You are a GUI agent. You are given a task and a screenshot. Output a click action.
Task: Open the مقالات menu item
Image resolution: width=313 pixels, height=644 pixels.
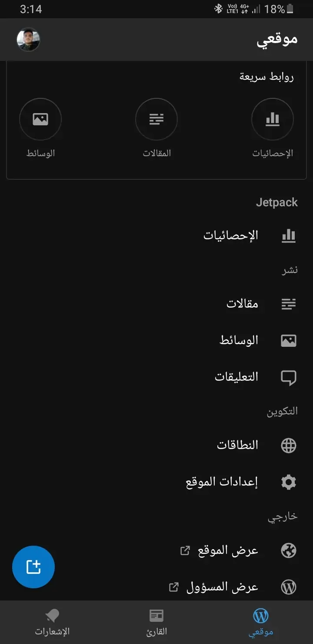click(x=242, y=304)
